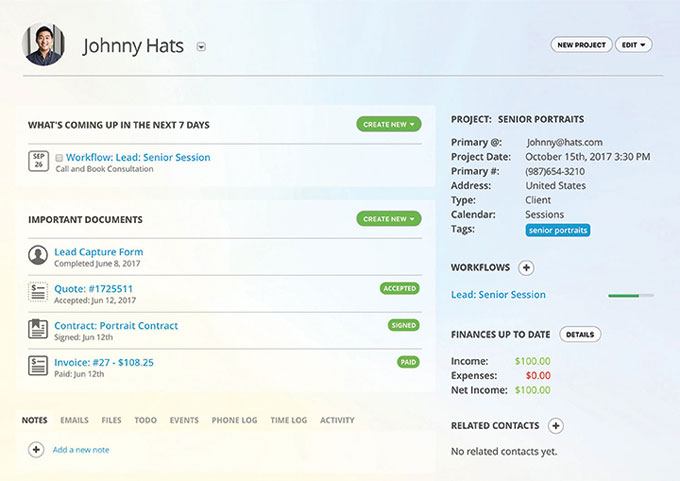Click the PROJECT: SENIOR PORTRAITS heading
The height and width of the screenshot is (481, 680).
pyautogui.click(x=517, y=119)
